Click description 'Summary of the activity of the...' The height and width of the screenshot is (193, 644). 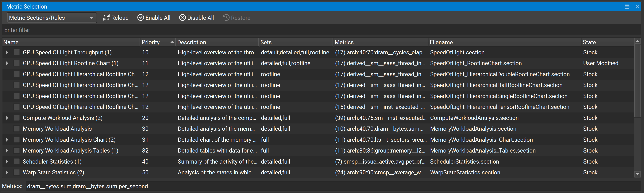[x=217, y=161]
